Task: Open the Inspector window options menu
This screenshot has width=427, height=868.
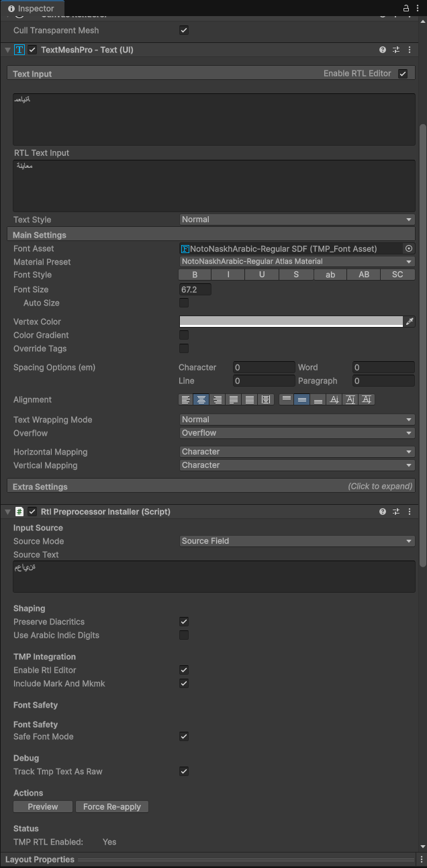Action: pos(418,9)
